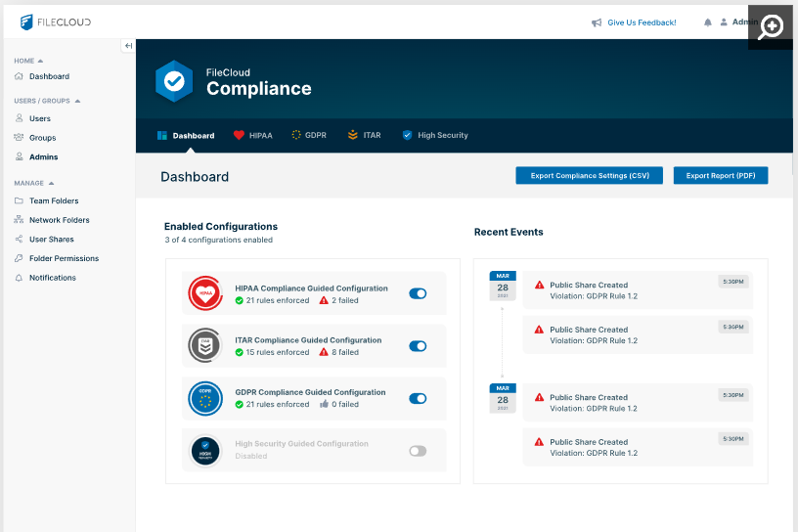The image size is (798, 532).
Task: Click Export Report (PDF) button
Action: (x=721, y=176)
